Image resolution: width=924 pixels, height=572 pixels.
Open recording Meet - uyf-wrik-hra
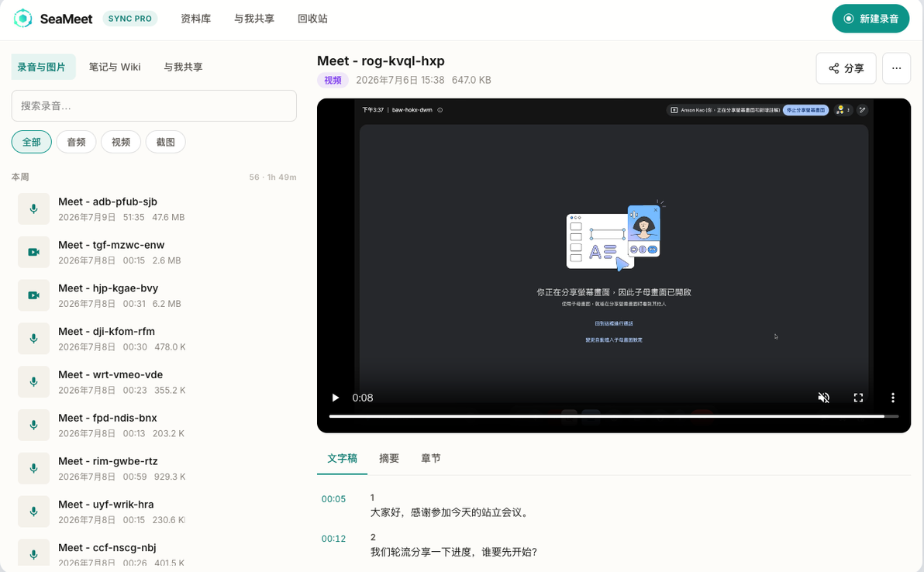[x=153, y=512]
